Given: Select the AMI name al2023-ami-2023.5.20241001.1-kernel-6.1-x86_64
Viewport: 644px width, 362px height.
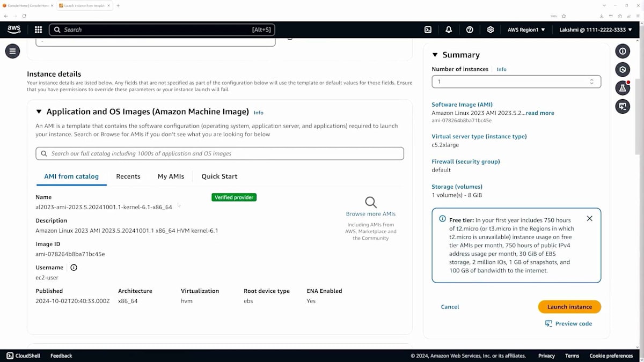Looking at the screenshot, I should click(x=104, y=207).
